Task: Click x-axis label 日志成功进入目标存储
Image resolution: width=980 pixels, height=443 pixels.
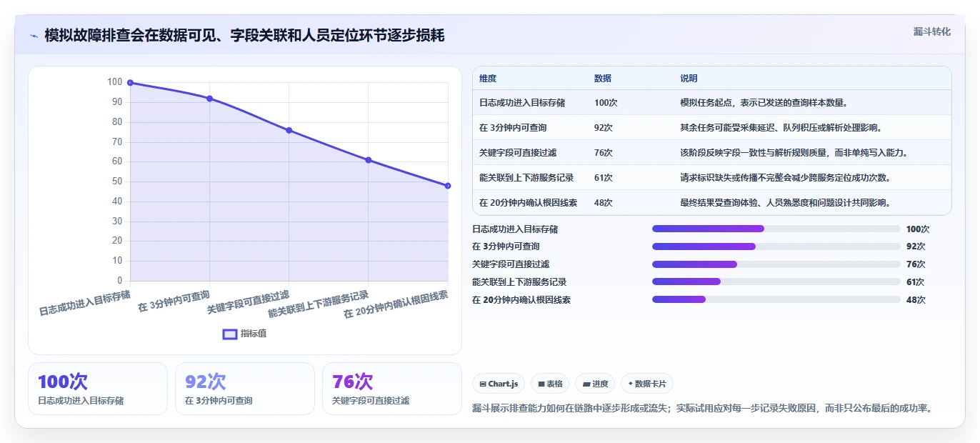Action: point(84,302)
